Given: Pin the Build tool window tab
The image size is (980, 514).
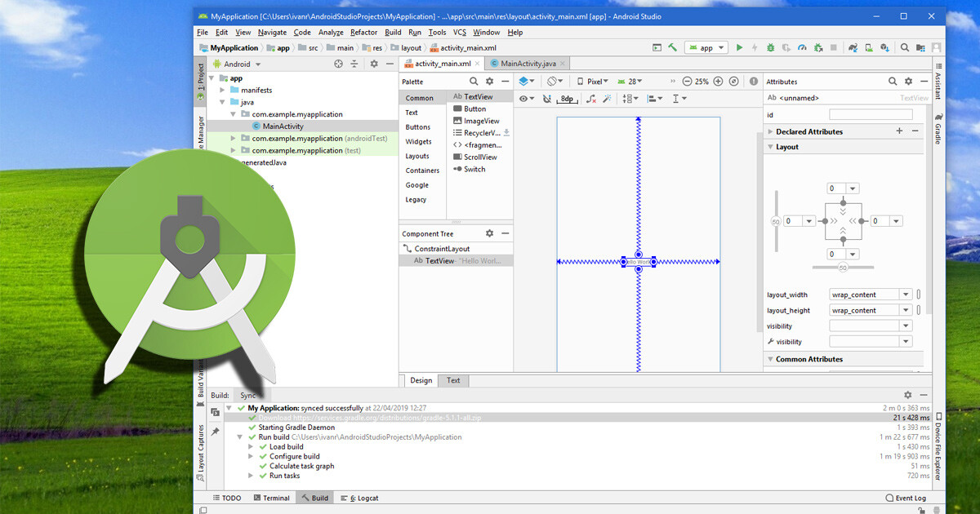Looking at the screenshot, I should (x=215, y=431).
